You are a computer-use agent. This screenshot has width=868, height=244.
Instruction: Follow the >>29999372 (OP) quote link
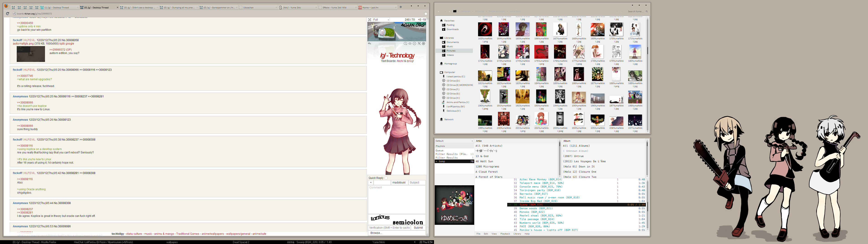point(61,50)
